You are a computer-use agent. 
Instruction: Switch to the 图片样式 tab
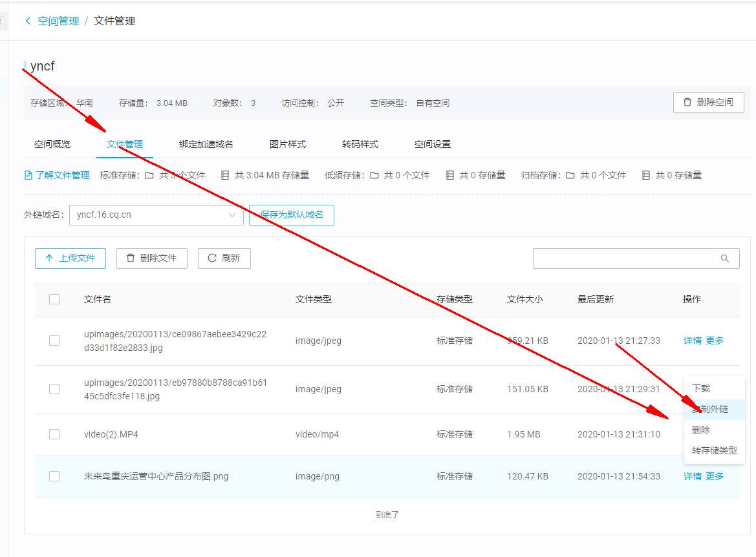(288, 144)
